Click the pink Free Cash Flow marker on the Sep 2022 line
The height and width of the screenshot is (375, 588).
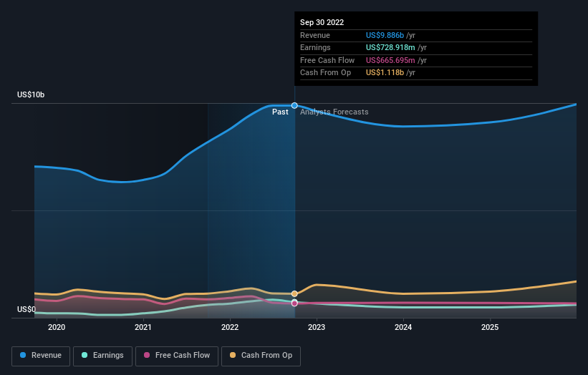[x=294, y=303]
